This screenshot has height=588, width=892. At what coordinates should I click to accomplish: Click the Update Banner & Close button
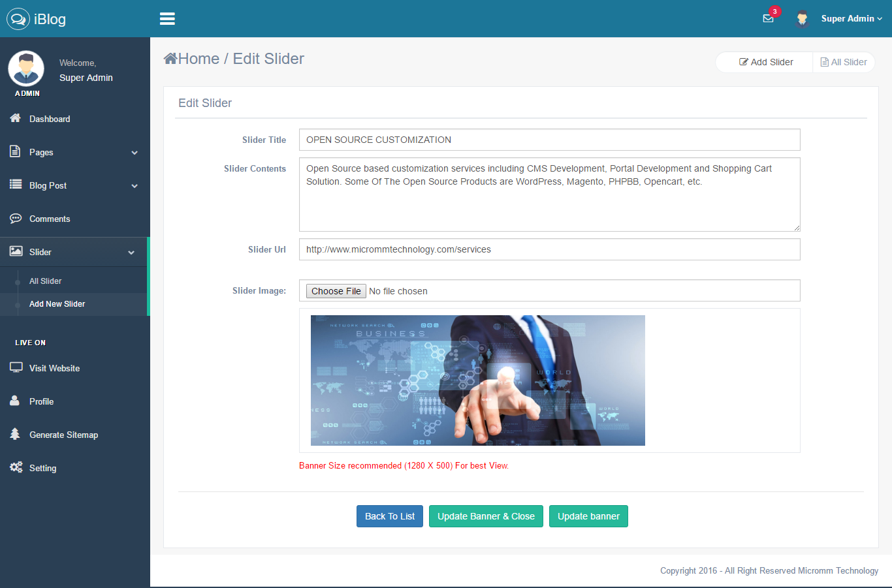pyautogui.click(x=486, y=516)
